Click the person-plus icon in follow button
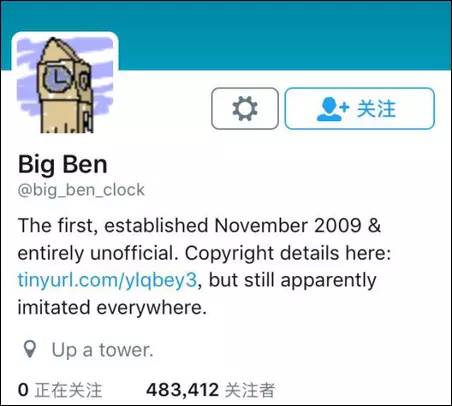This screenshot has height=406, width=452. (332, 109)
